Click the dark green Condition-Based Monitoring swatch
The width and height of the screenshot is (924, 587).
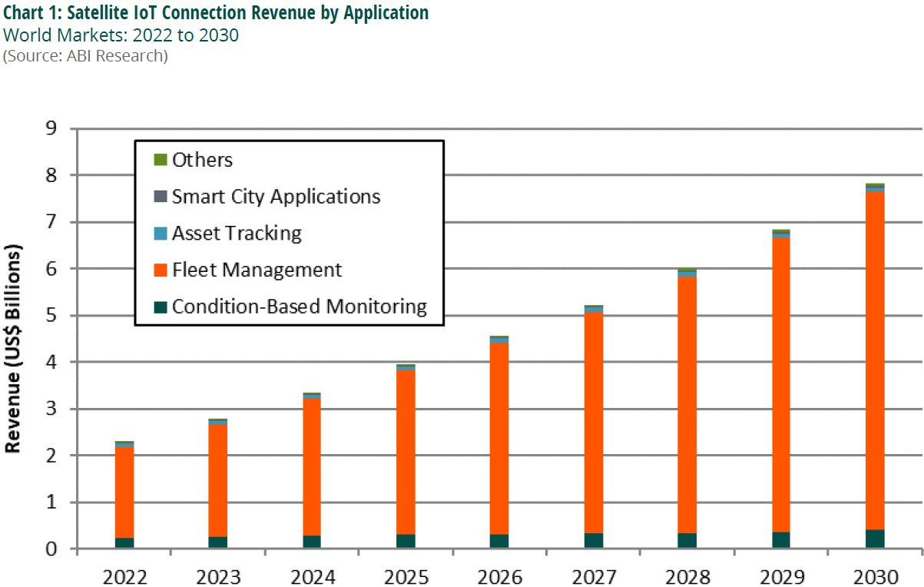[x=160, y=307]
